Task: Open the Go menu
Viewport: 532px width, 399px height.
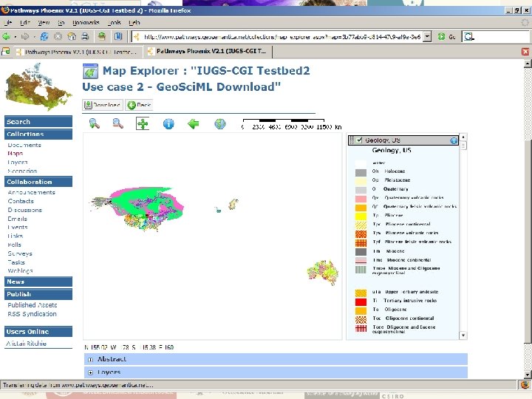Action: 61,23
